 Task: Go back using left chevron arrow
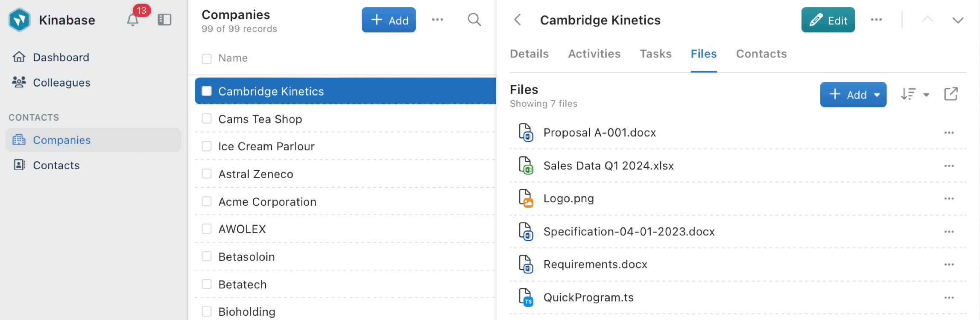518,20
